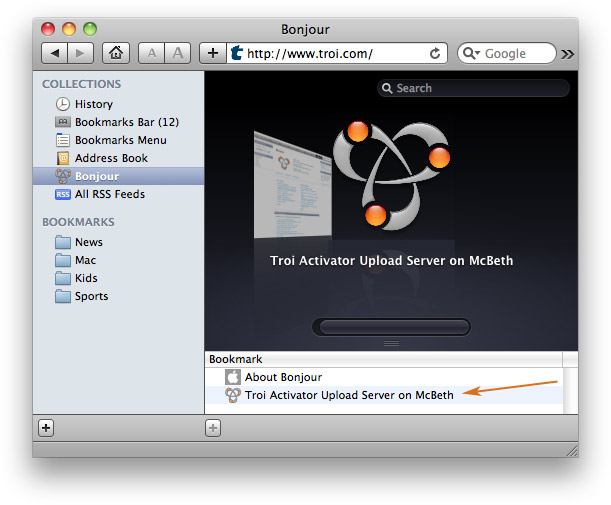The image size is (611, 505).
Task: Click the Address Book icon
Action: pyautogui.click(x=62, y=158)
